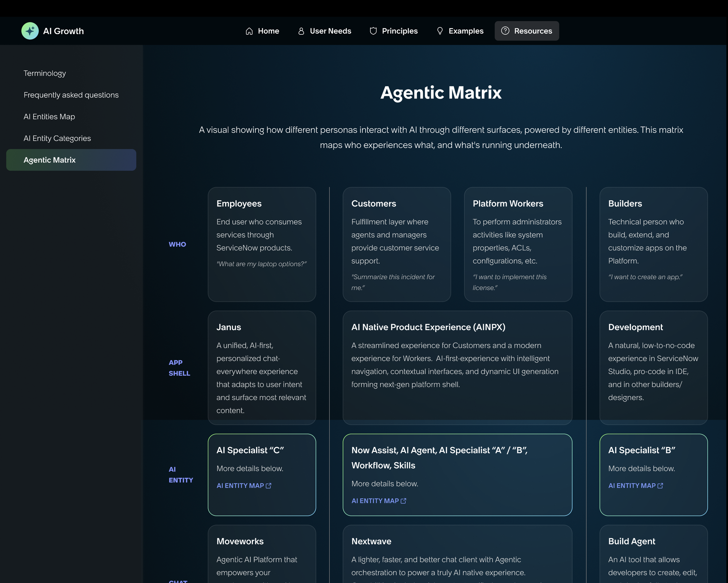Viewport: 728px width, 583px height.
Task: Open the Examples nav tab
Action: pos(466,31)
